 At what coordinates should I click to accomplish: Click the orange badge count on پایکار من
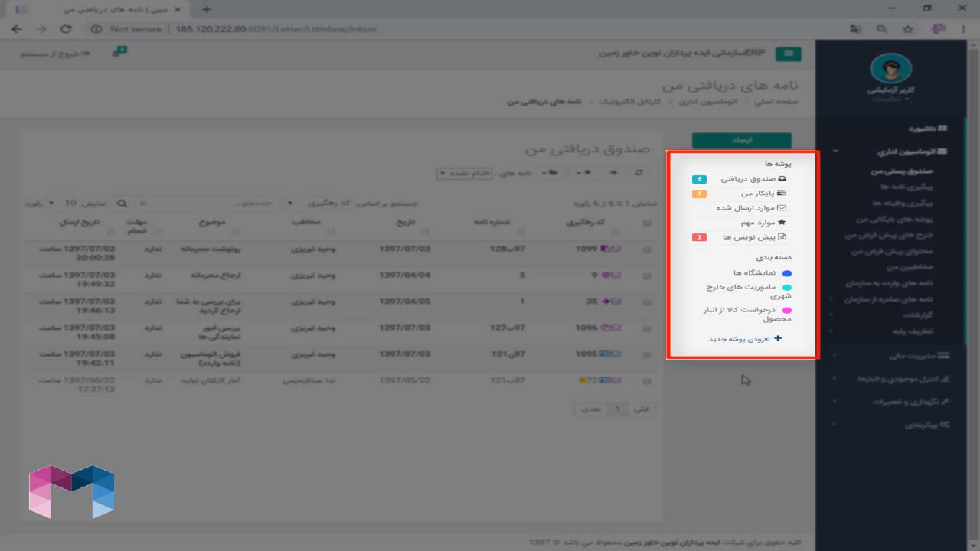click(x=699, y=194)
